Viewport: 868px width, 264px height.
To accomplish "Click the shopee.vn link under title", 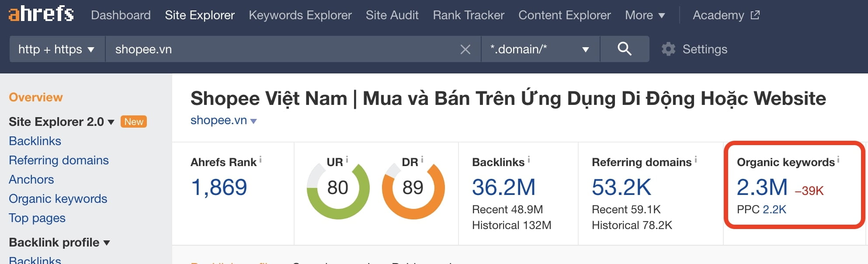I will pyautogui.click(x=219, y=120).
